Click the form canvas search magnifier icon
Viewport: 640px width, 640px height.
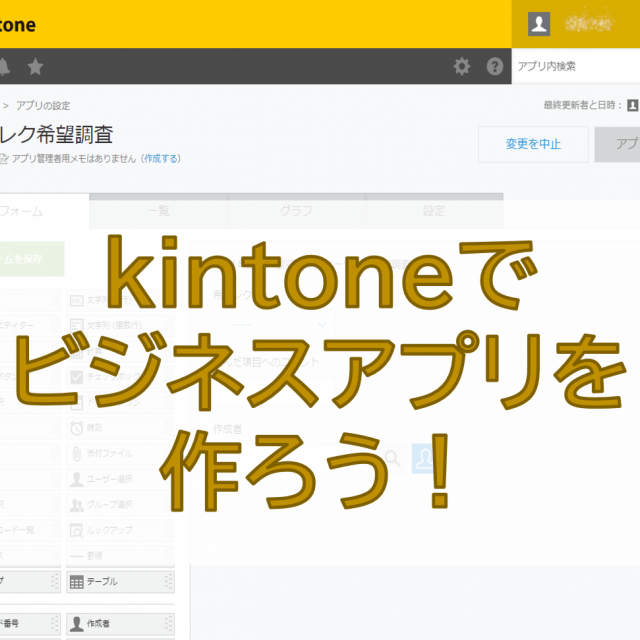click(392, 458)
